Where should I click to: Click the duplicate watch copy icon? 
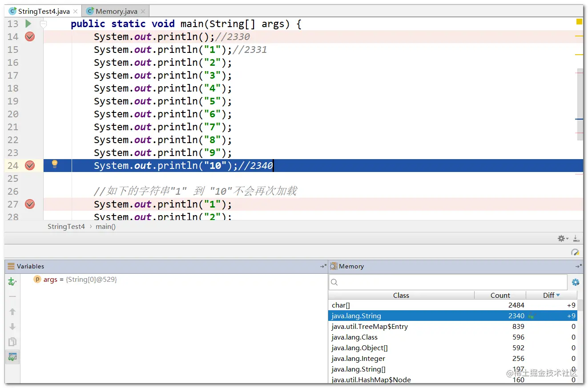click(x=12, y=342)
